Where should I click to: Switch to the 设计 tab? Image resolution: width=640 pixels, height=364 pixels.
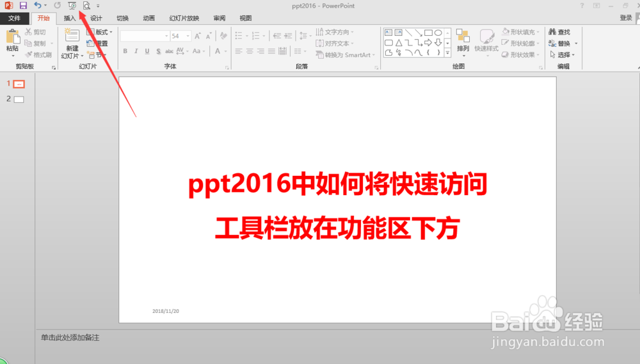point(96,18)
